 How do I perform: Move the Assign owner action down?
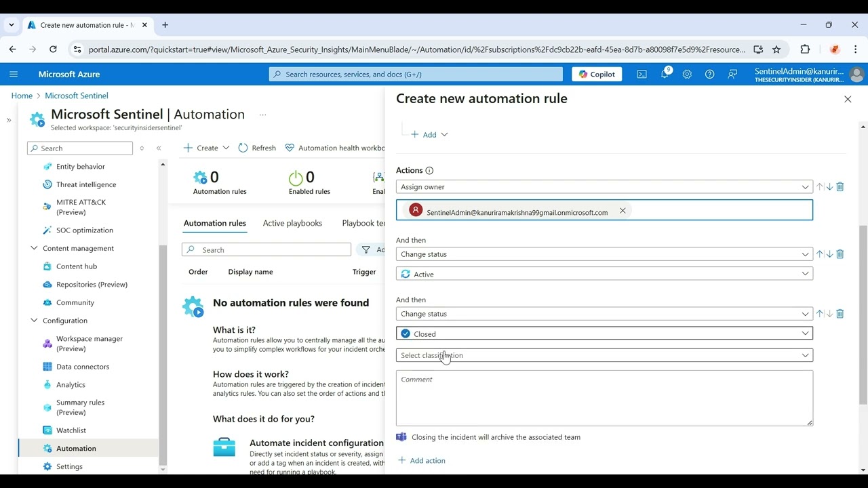click(x=829, y=186)
